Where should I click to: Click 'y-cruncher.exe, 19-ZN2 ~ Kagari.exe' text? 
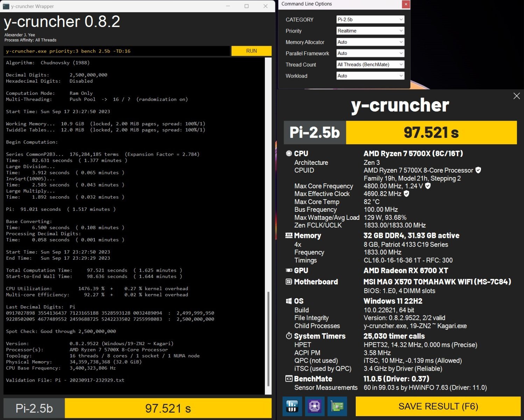415,326
